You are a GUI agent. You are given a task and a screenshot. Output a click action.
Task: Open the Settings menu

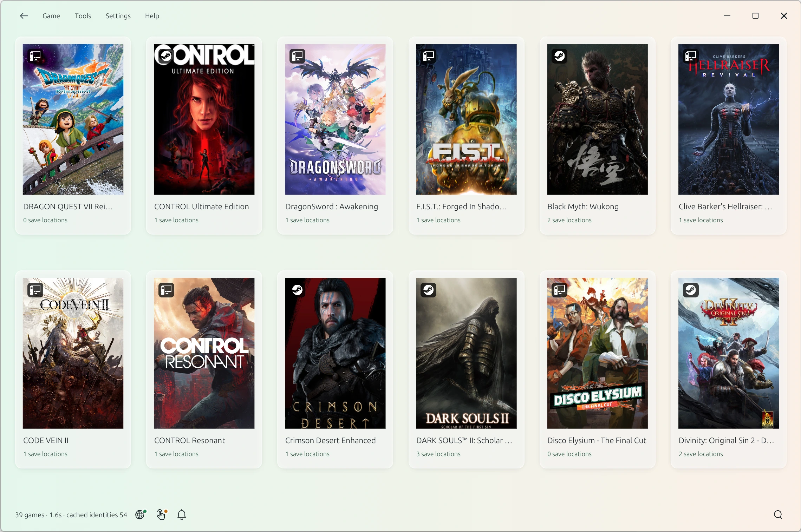(x=118, y=16)
